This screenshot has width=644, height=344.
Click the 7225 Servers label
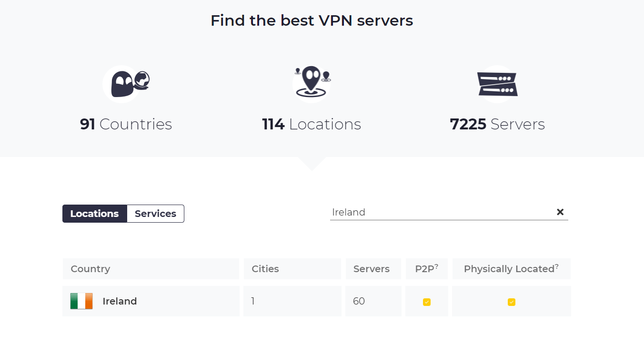point(497,124)
